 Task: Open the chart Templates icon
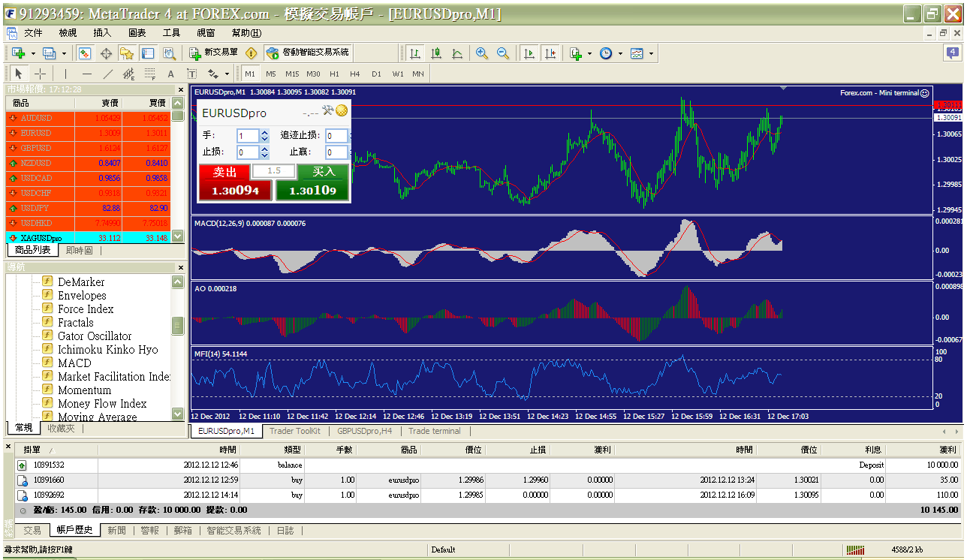pyautogui.click(x=637, y=53)
